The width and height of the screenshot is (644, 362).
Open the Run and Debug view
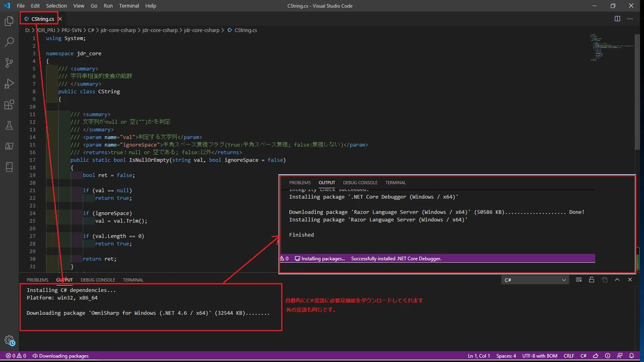[x=9, y=84]
